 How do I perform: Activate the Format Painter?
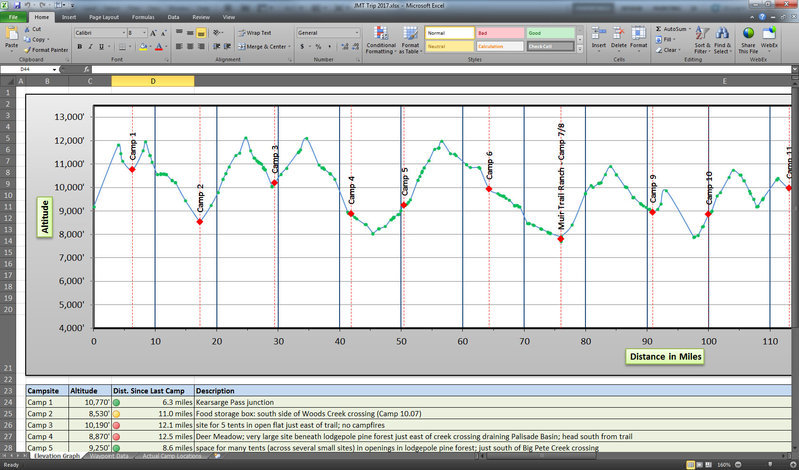pyautogui.click(x=46, y=50)
